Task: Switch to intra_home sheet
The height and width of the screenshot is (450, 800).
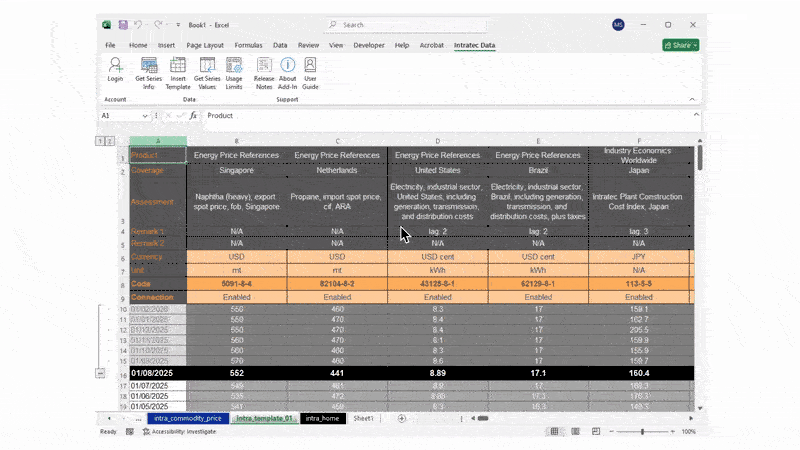Action: click(322, 418)
